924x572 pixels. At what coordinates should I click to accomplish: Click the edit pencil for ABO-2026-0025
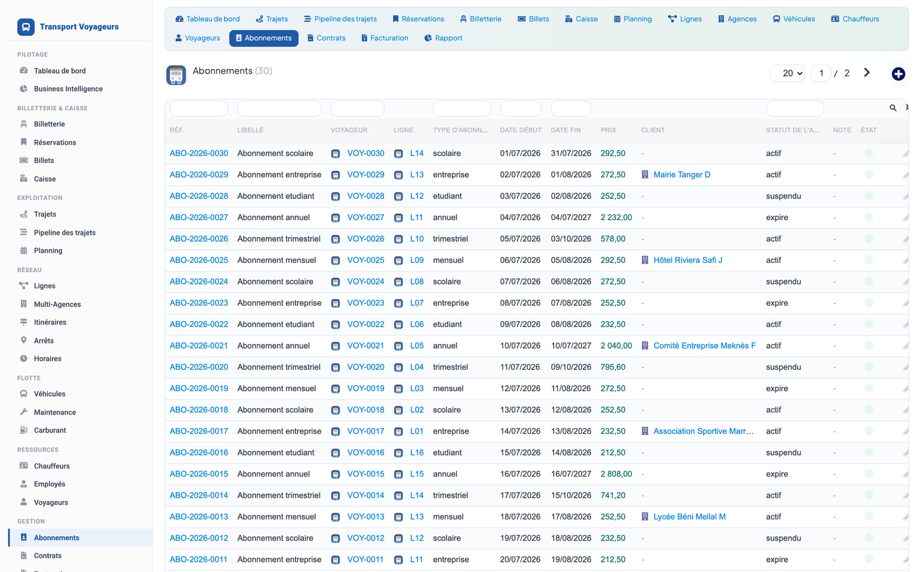[x=905, y=260]
